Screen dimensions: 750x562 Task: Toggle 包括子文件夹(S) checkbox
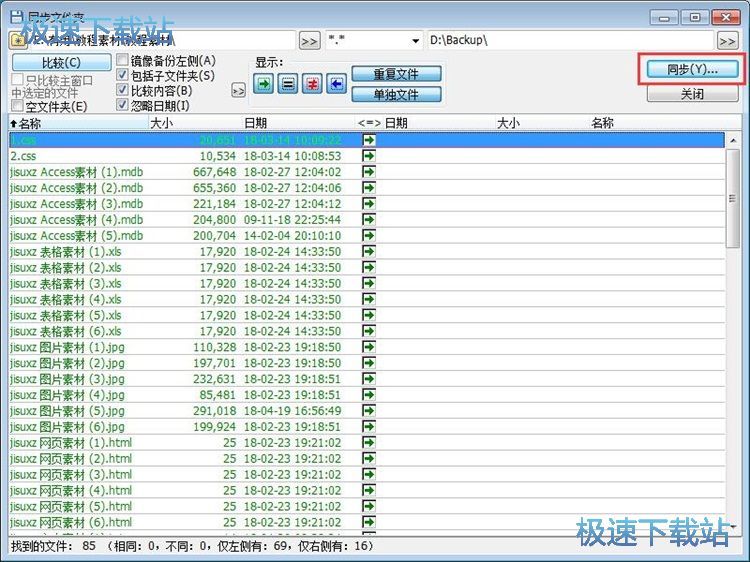click(x=122, y=75)
